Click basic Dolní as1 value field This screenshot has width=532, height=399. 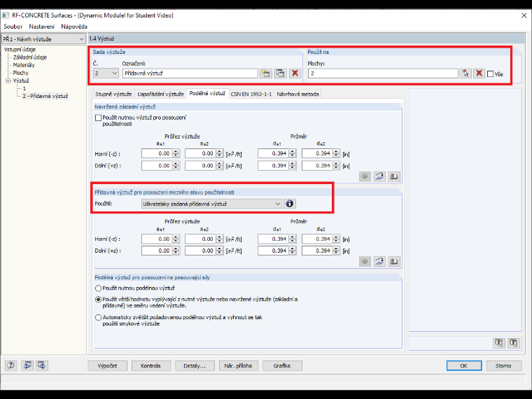coord(157,166)
